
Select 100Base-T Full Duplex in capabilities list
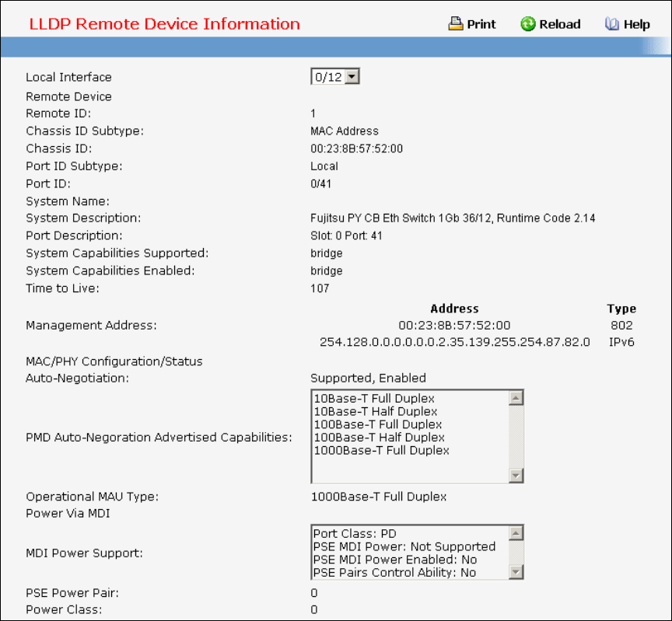coord(377,424)
